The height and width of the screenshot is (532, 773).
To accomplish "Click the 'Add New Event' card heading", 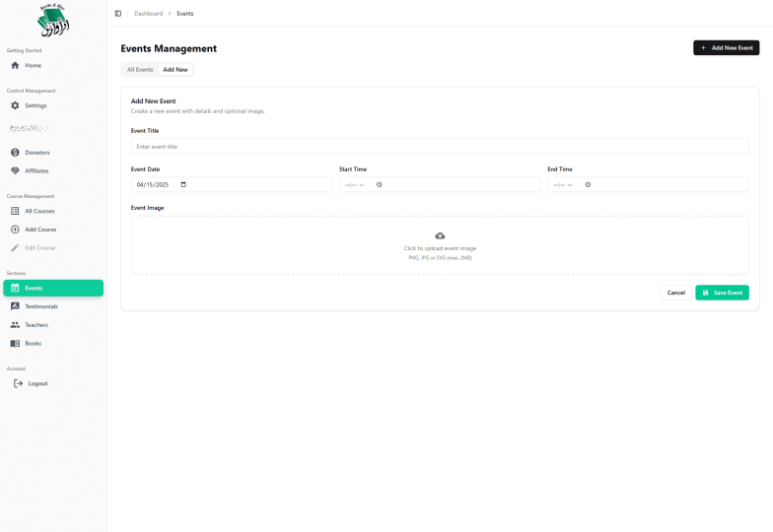I will [154, 100].
